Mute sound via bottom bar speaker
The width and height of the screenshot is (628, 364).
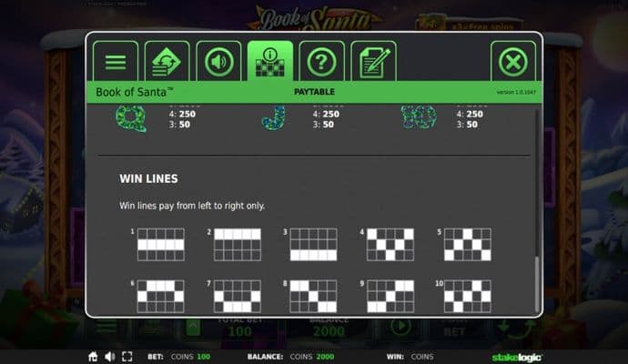pos(109,357)
